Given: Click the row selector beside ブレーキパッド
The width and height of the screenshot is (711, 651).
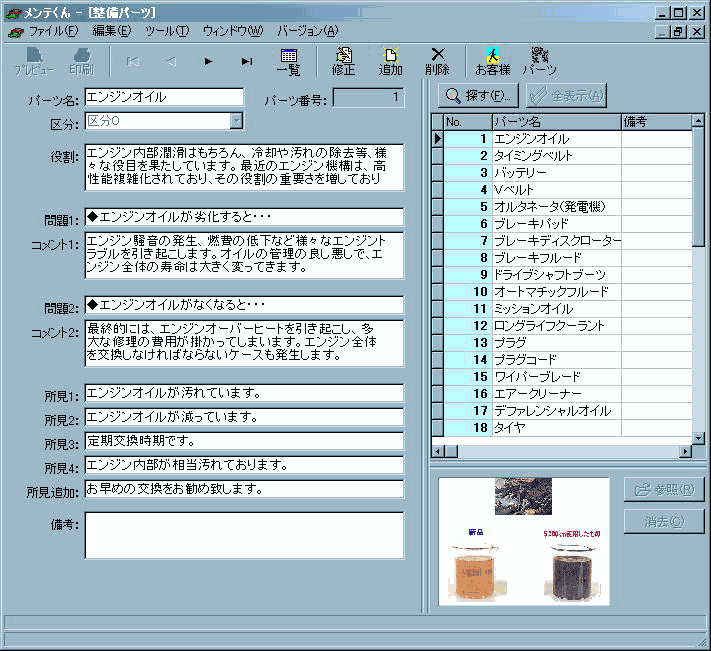Looking at the screenshot, I should (437, 223).
